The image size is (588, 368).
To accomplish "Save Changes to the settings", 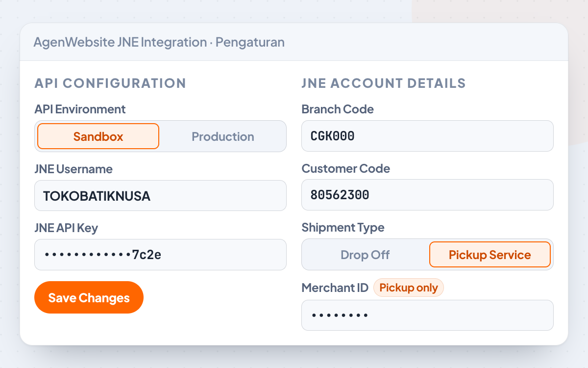I will coord(89,297).
